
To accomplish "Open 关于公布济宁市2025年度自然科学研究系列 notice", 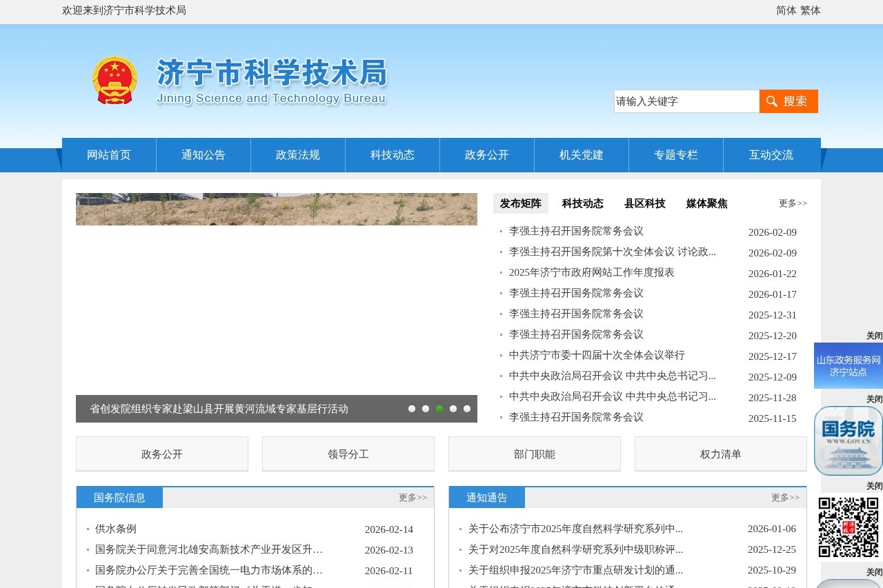I will click(575, 529).
